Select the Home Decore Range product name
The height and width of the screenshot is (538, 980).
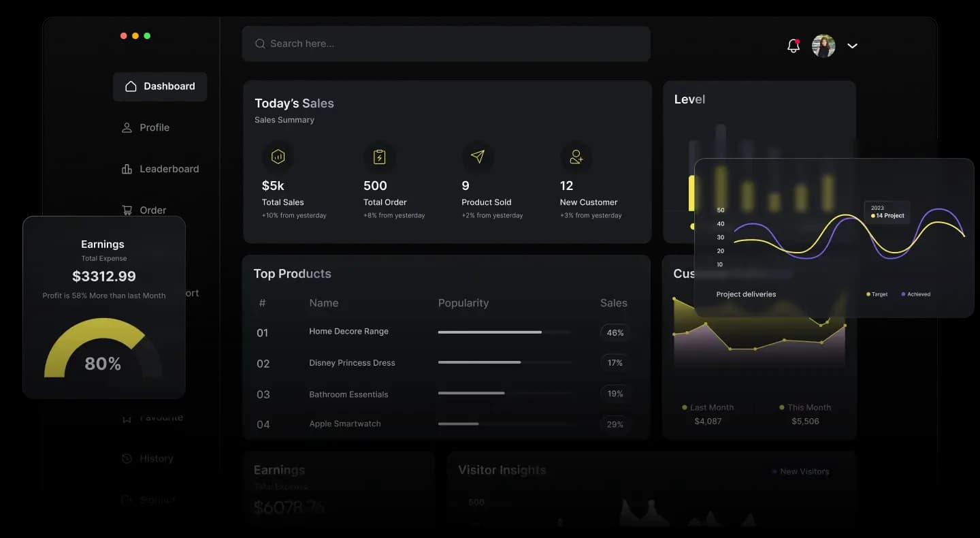point(348,332)
